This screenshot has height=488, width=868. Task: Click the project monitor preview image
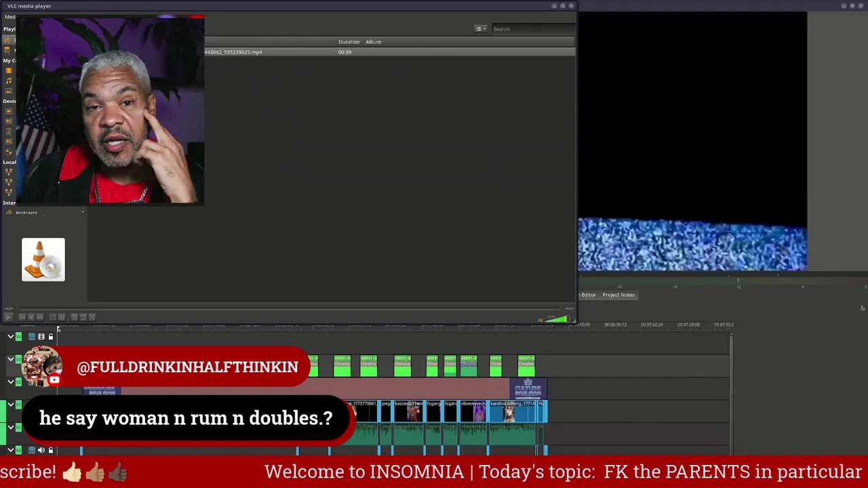point(692,142)
